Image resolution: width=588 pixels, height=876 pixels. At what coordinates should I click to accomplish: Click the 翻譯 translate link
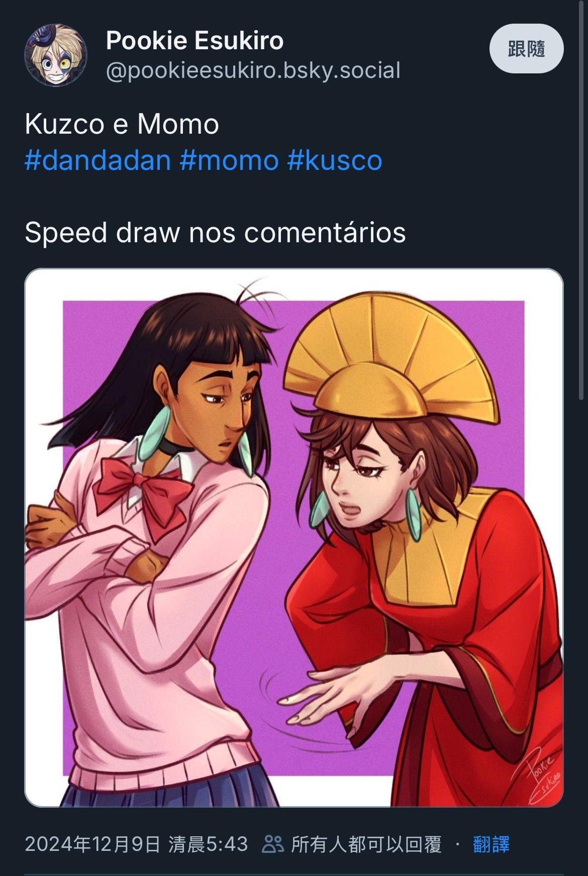point(491,844)
